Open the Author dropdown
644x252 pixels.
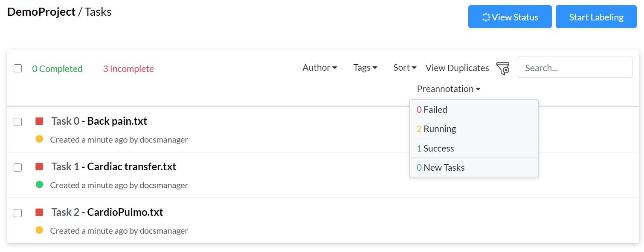(x=320, y=68)
